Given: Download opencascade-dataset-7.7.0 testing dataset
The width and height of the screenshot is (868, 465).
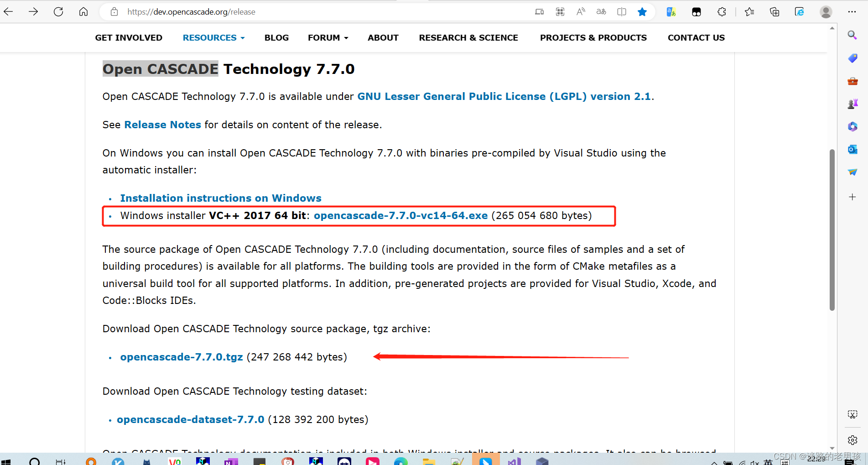Looking at the screenshot, I should pyautogui.click(x=190, y=419).
